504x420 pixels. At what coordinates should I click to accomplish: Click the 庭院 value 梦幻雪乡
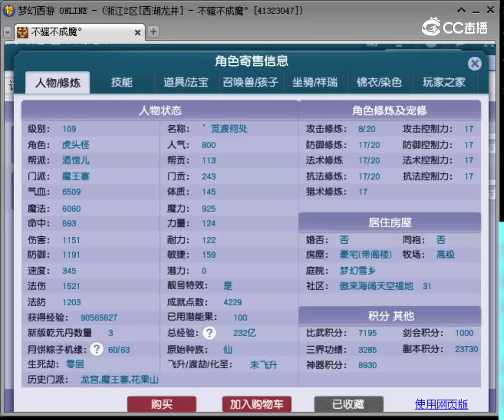tap(358, 271)
